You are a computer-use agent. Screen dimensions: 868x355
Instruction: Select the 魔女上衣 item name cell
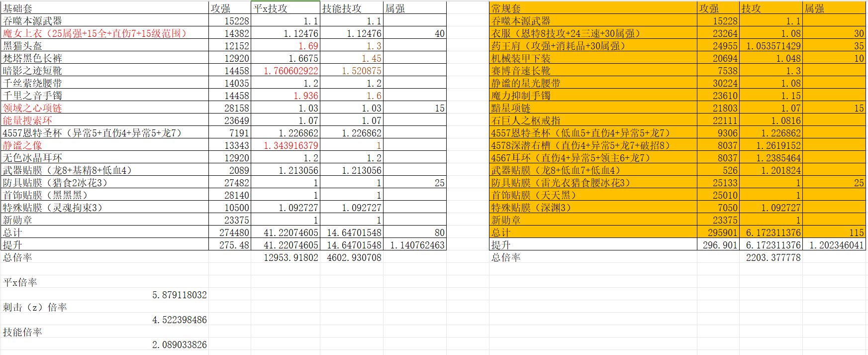[x=105, y=33]
